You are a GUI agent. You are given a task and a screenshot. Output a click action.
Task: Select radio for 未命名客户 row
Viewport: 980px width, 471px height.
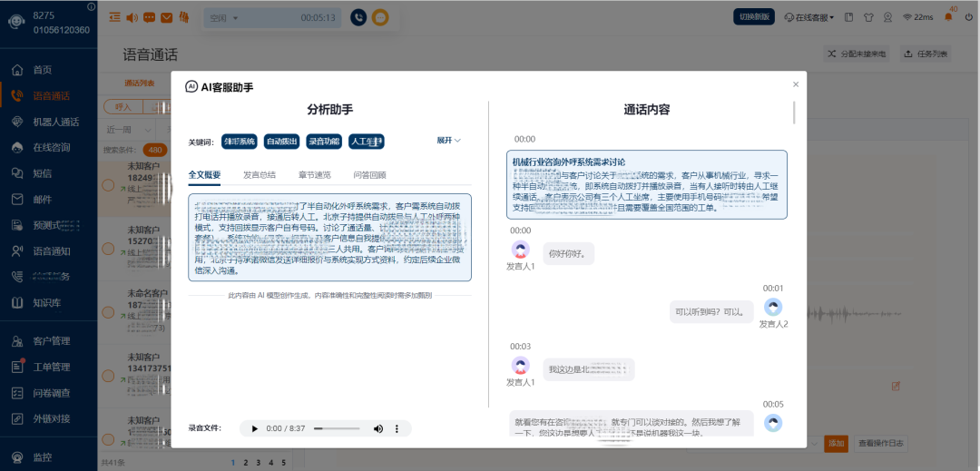click(108, 311)
